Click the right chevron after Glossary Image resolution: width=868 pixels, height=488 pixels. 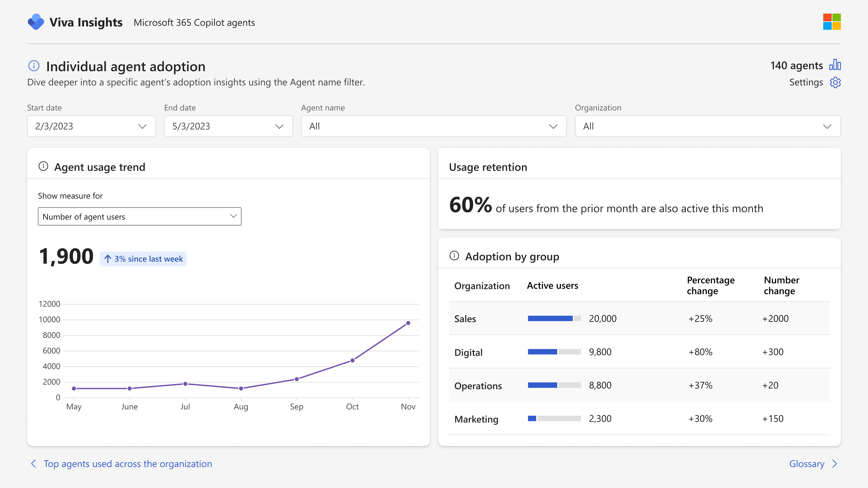click(x=835, y=464)
